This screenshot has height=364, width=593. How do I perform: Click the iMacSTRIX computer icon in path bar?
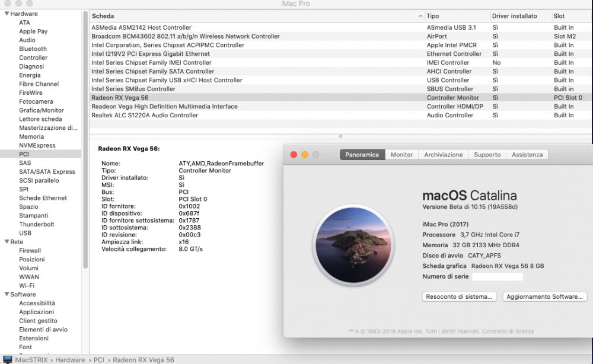coord(7,359)
